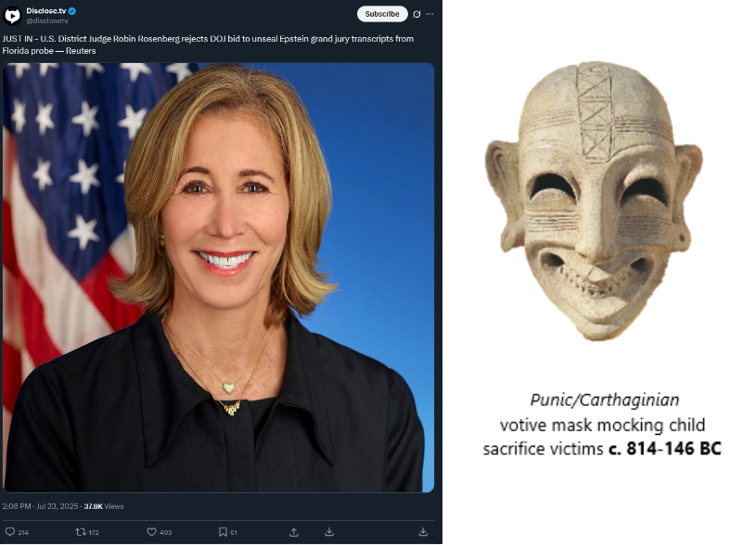The height and width of the screenshot is (546, 756).
Task: Open the tweet photo with the flag
Action: click(218, 277)
